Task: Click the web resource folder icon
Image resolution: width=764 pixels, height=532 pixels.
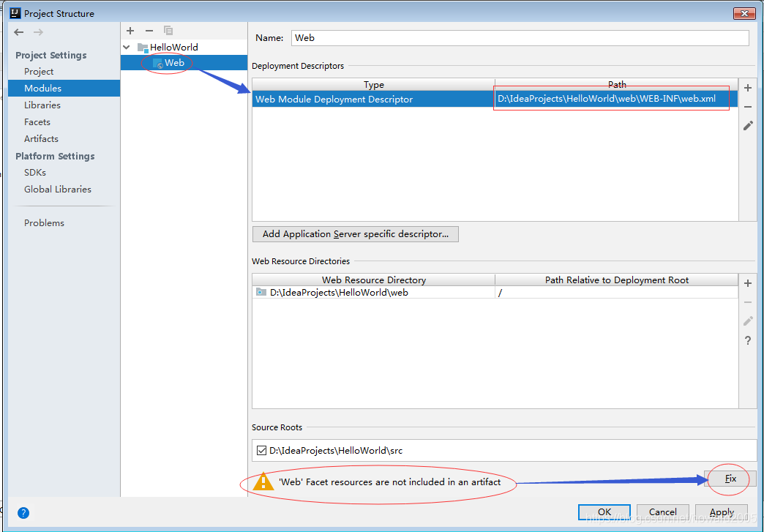Action: pyautogui.click(x=261, y=292)
